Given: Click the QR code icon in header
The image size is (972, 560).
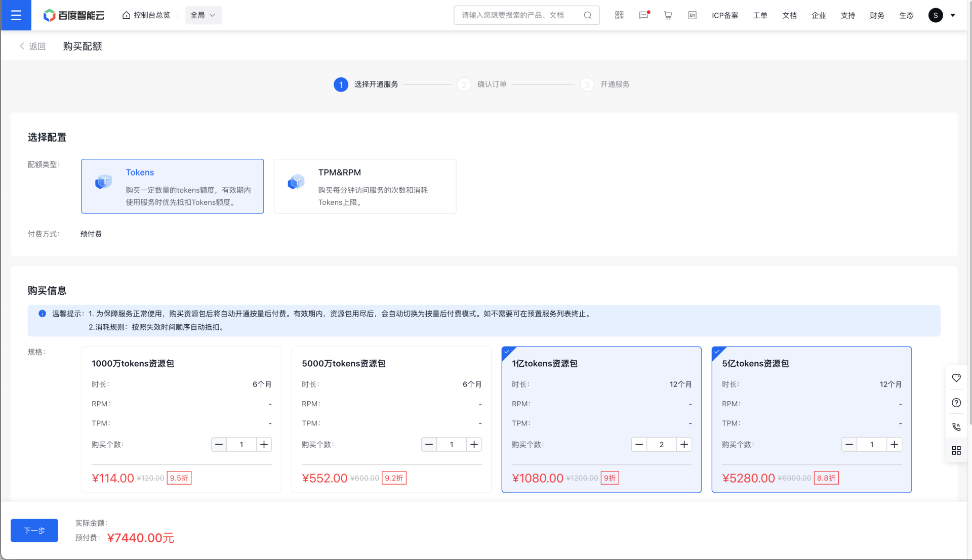Looking at the screenshot, I should click(619, 15).
